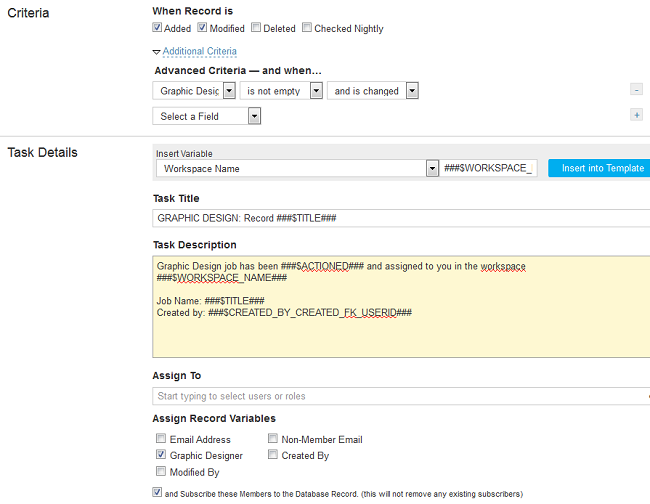Click Insert into Template button
Viewport: 650px width, 504px height.
pyautogui.click(x=600, y=168)
